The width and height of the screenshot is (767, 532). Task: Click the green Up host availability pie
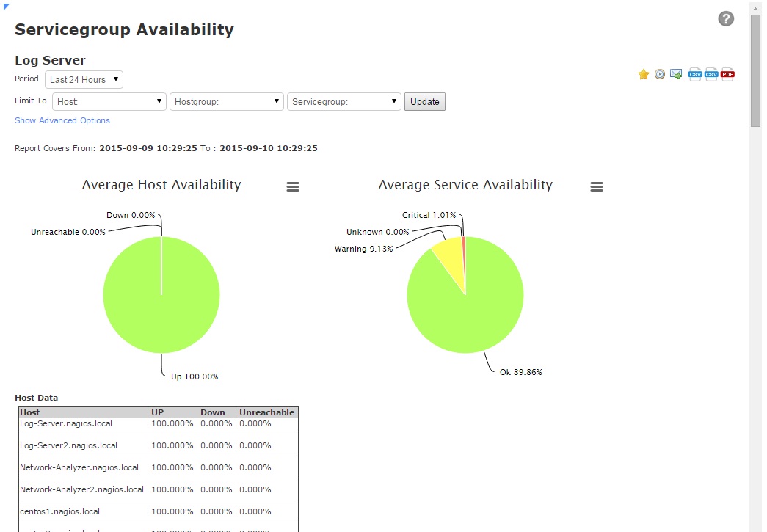click(x=161, y=308)
